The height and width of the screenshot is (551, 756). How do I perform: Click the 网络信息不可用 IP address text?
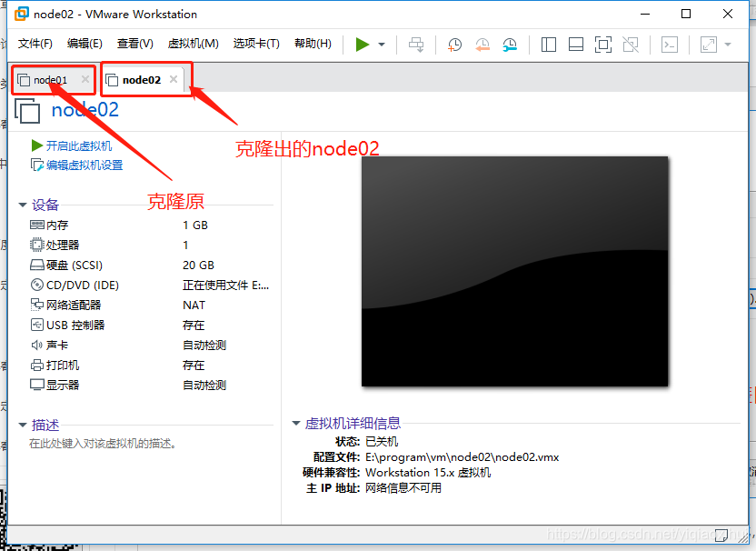pyautogui.click(x=403, y=488)
